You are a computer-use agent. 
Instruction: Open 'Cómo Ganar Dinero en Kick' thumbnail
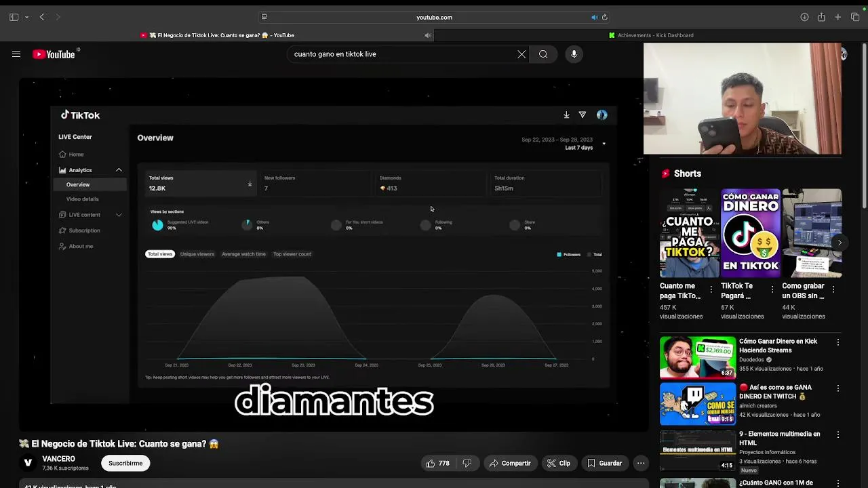click(697, 357)
